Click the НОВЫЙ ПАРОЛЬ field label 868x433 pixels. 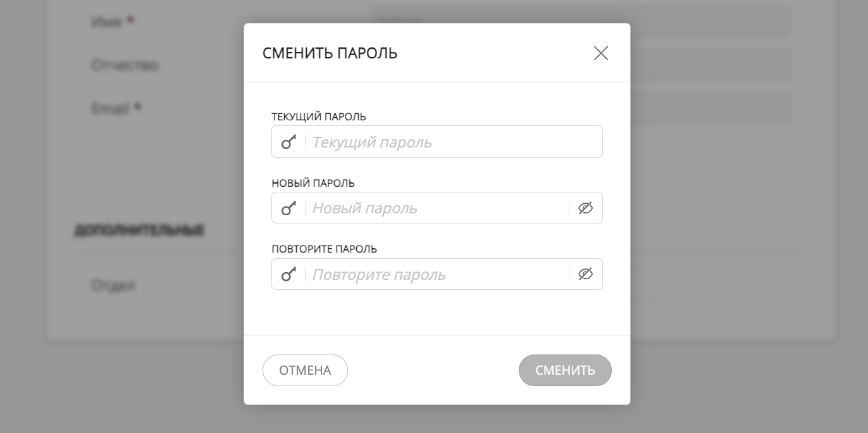[x=313, y=183]
